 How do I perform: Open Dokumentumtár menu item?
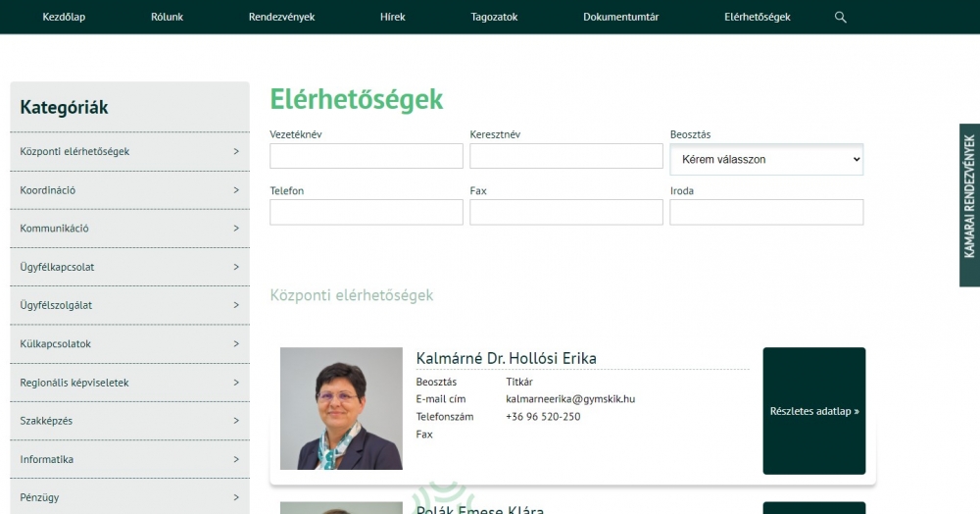[x=620, y=17]
